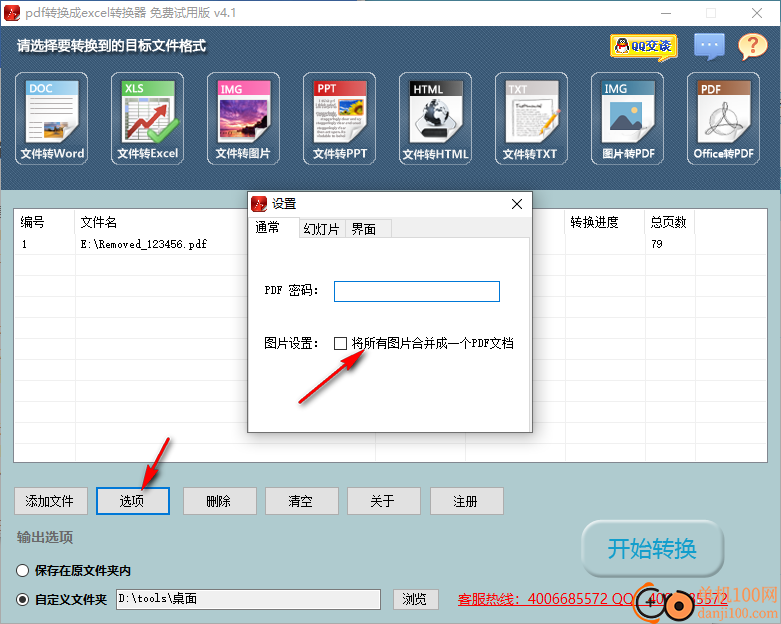The width and height of the screenshot is (781, 624).
Task: Close the main application window
Action: (757, 13)
